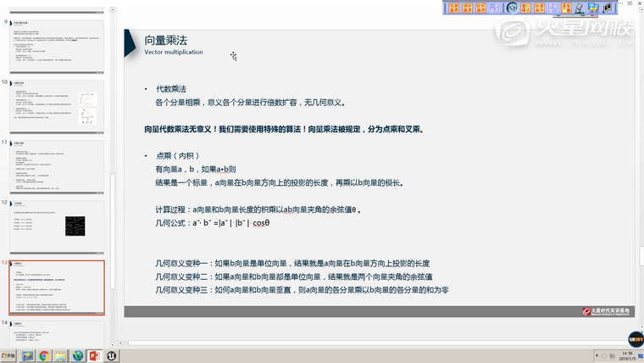
Task: Open Google Chrome from the taskbar
Action: pyautogui.click(x=44, y=355)
